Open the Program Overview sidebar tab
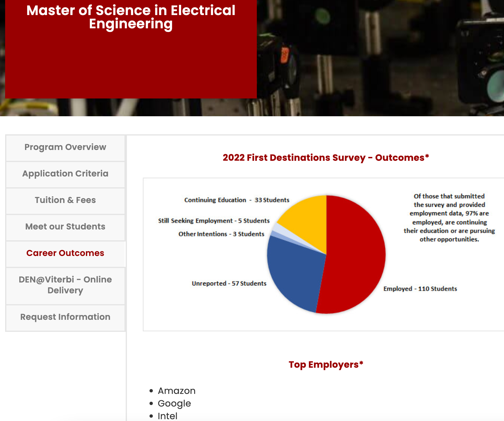 pyautogui.click(x=65, y=147)
